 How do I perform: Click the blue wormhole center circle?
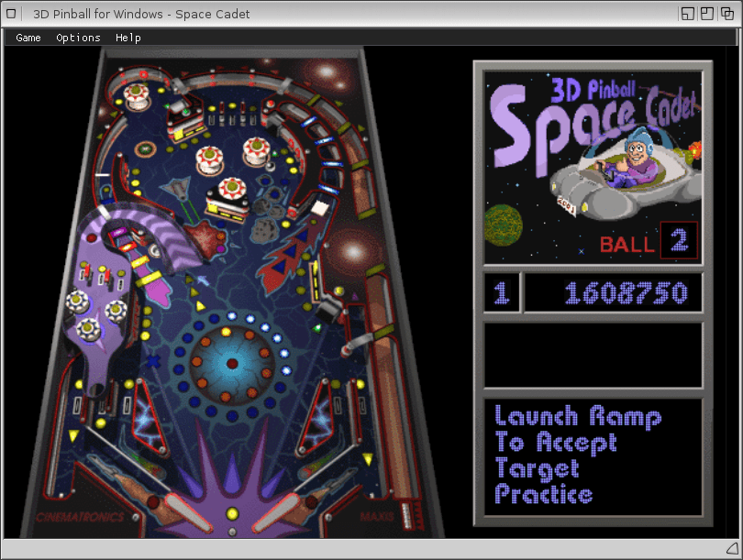[x=231, y=364]
